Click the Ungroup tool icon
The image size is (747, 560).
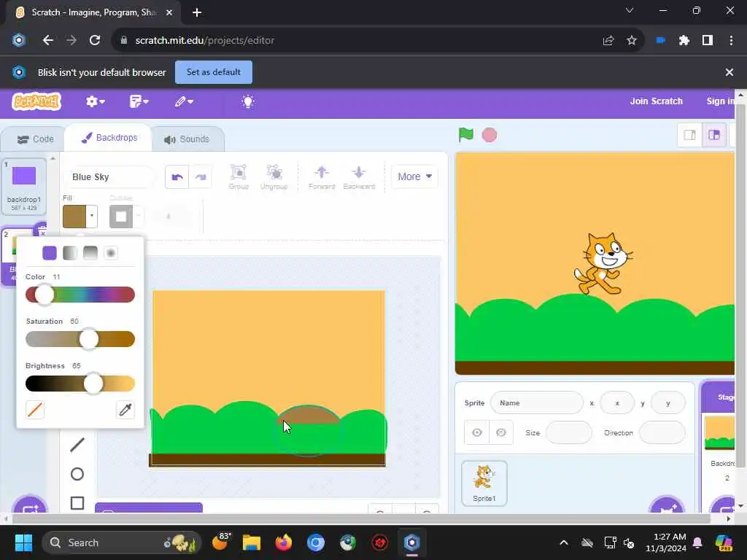(274, 176)
